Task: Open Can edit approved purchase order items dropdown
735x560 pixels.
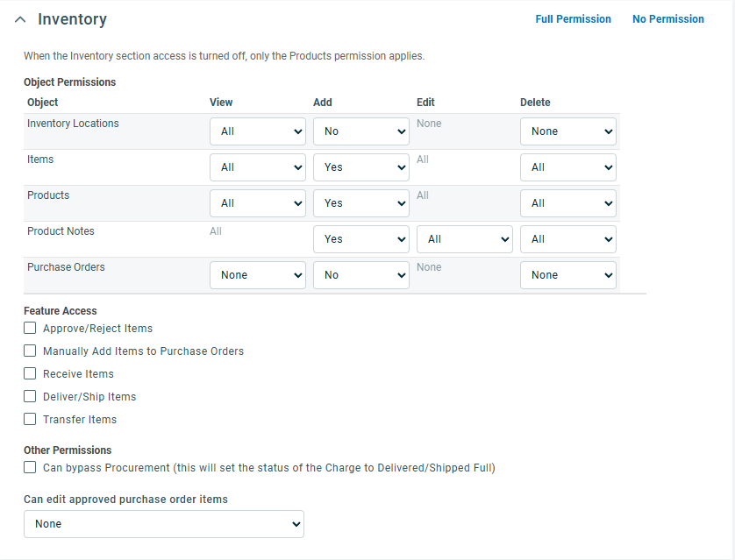Action: 164,524
